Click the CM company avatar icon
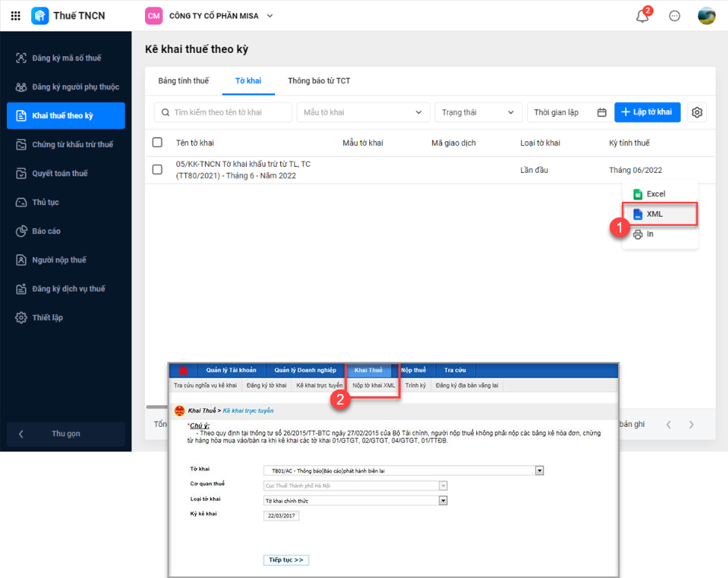Screen dimensions: 728x578 (x=154, y=16)
